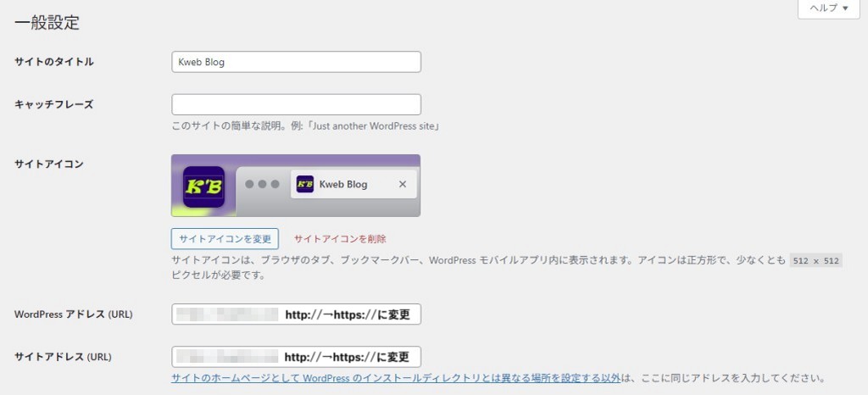This screenshot has width=868, height=395.
Task: Focus the empty キャッチフレーズ text field
Action: pos(296,104)
